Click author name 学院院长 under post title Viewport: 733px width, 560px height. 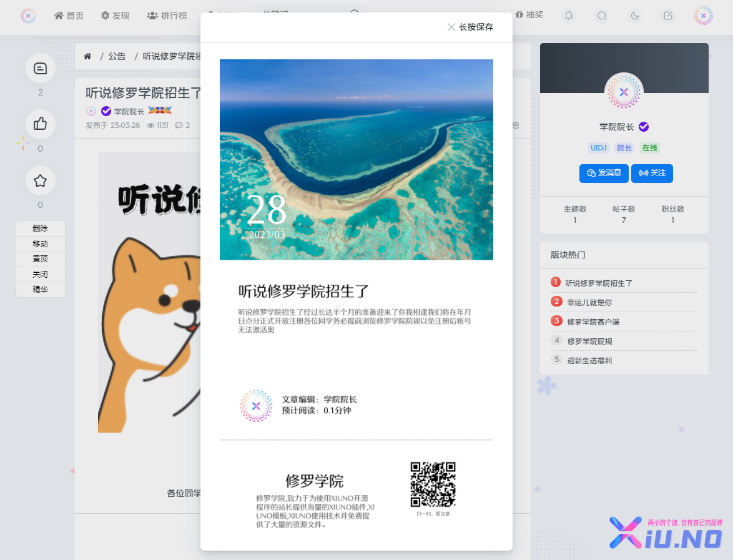(129, 111)
